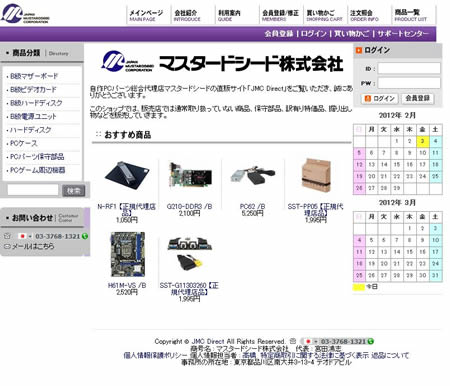Screen dimensions: 450x386
Task: Click the green phone icon in sidebar contact box
Action: (85, 236)
